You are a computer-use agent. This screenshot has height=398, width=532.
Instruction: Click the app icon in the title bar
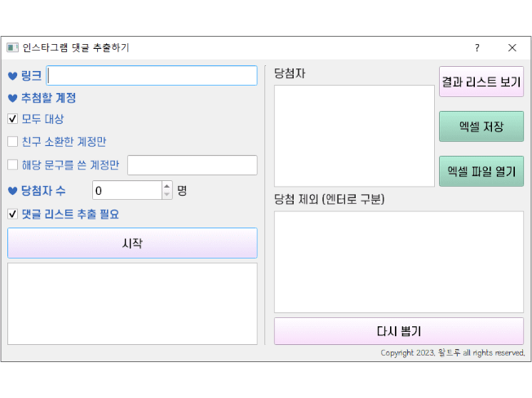point(12,47)
